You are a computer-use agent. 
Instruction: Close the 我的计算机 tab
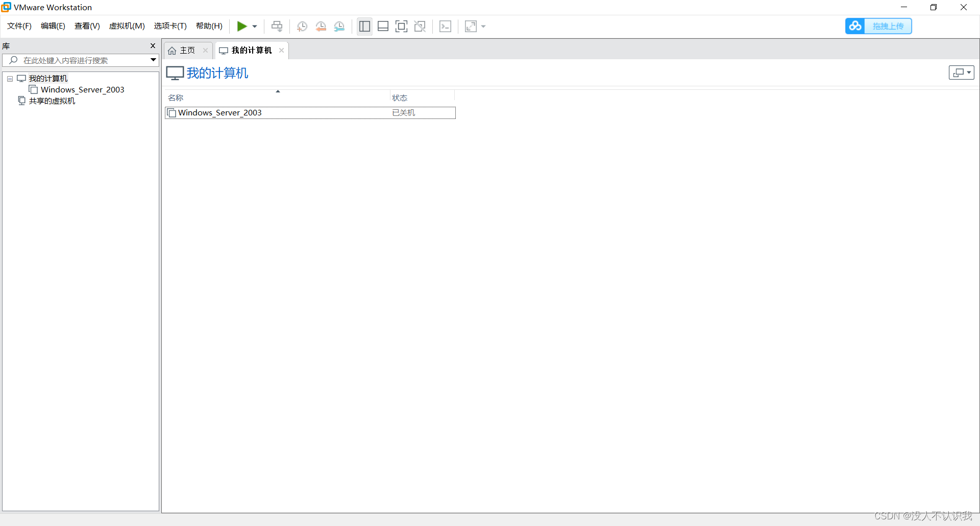tap(281, 51)
